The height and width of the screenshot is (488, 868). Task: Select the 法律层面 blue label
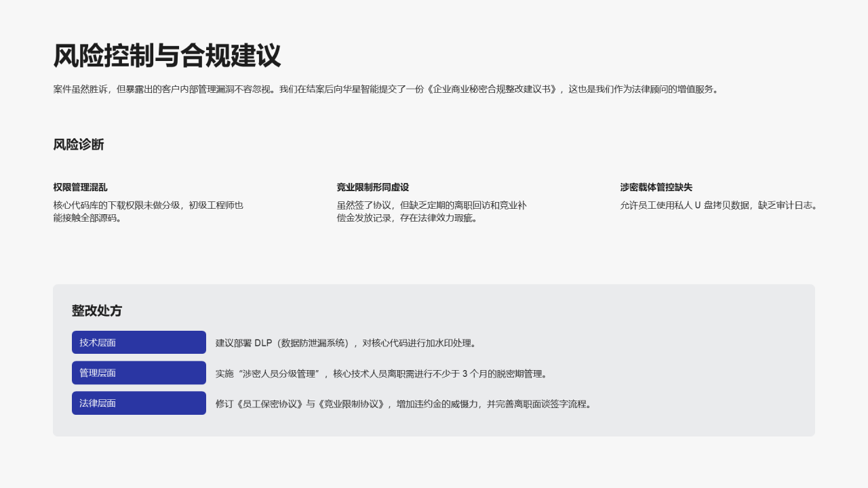click(138, 403)
